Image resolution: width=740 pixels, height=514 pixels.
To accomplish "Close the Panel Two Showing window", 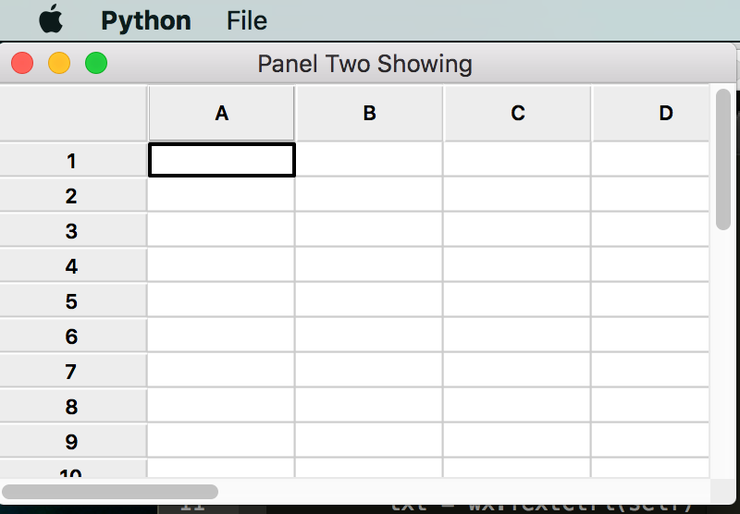I will 22,64.
